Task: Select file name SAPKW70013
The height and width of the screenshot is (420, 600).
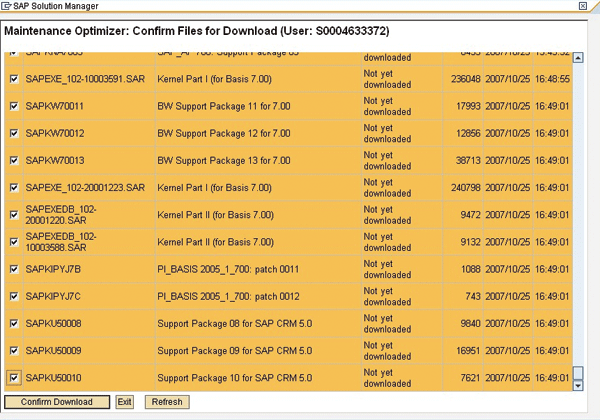Action: pyautogui.click(x=55, y=161)
